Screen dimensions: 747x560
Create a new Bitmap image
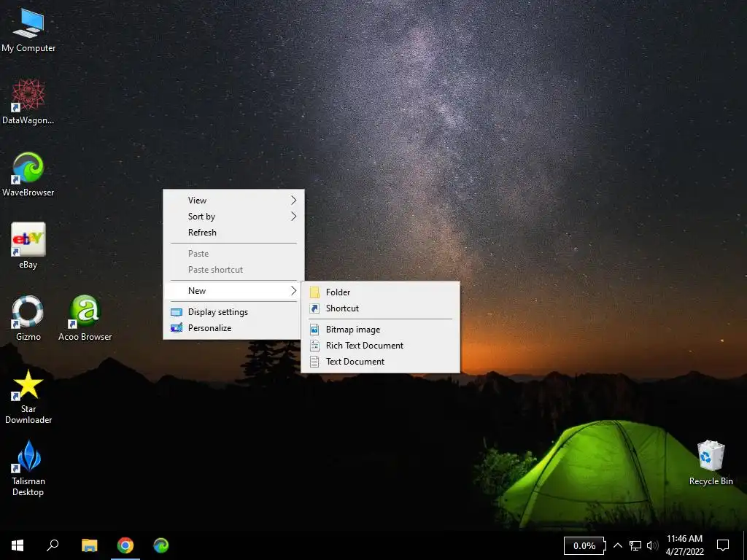[x=381, y=330]
